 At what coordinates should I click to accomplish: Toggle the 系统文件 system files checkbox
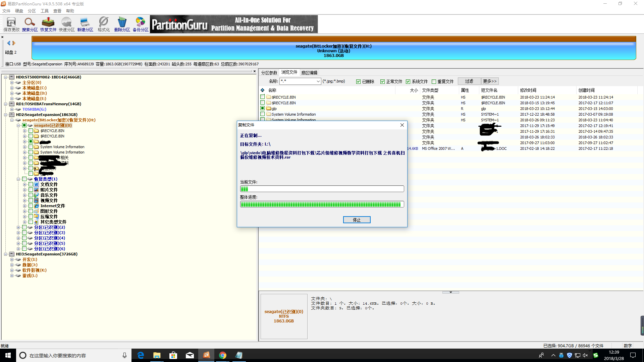[x=408, y=81]
